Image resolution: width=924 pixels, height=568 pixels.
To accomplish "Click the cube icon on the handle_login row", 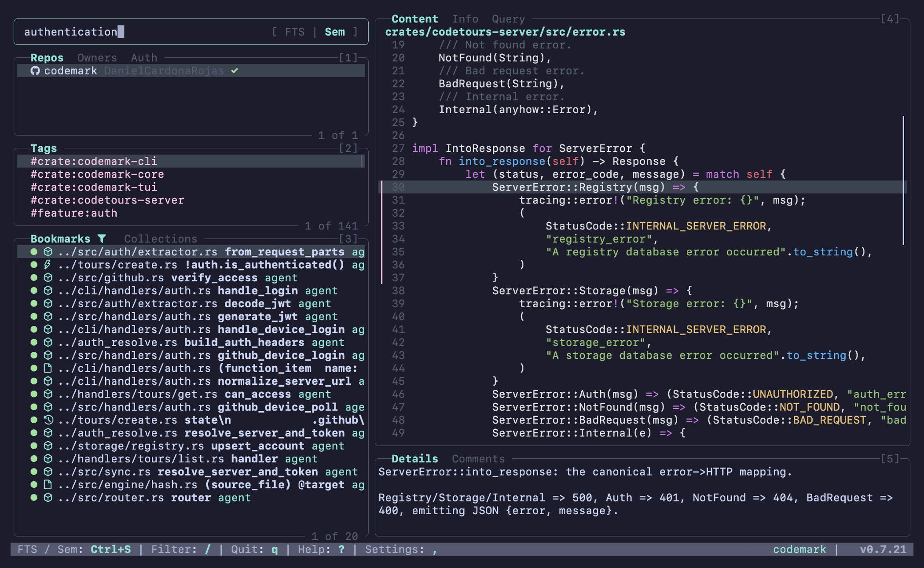I will (x=48, y=291).
